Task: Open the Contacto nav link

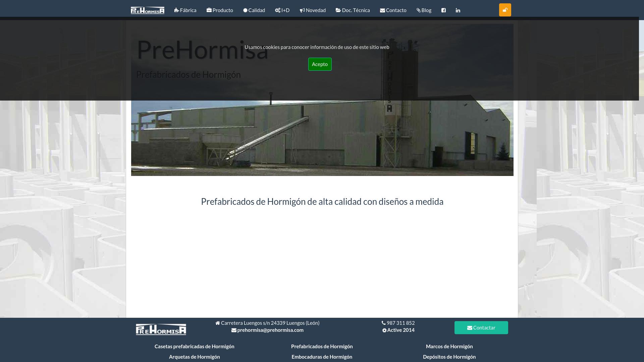Action: tap(393, 10)
